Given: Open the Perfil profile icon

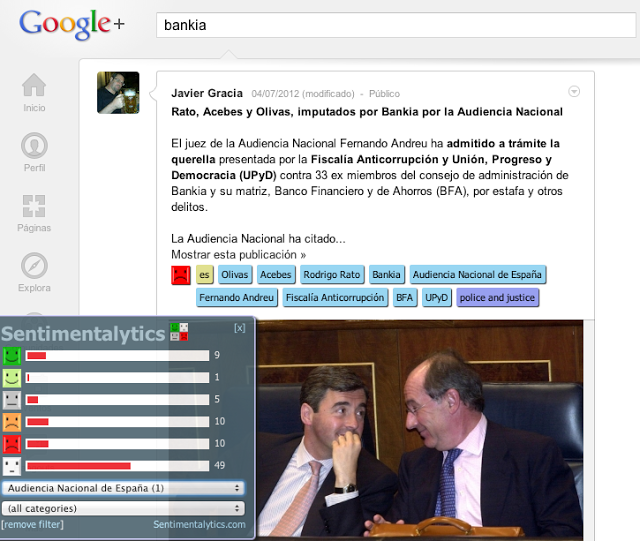Looking at the screenshot, I should [x=34, y=145].
